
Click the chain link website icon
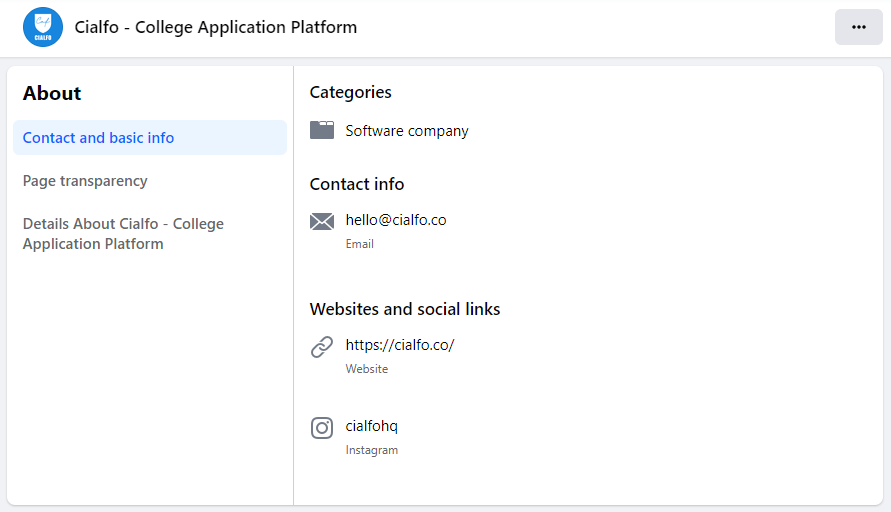(x=322, y=347)
